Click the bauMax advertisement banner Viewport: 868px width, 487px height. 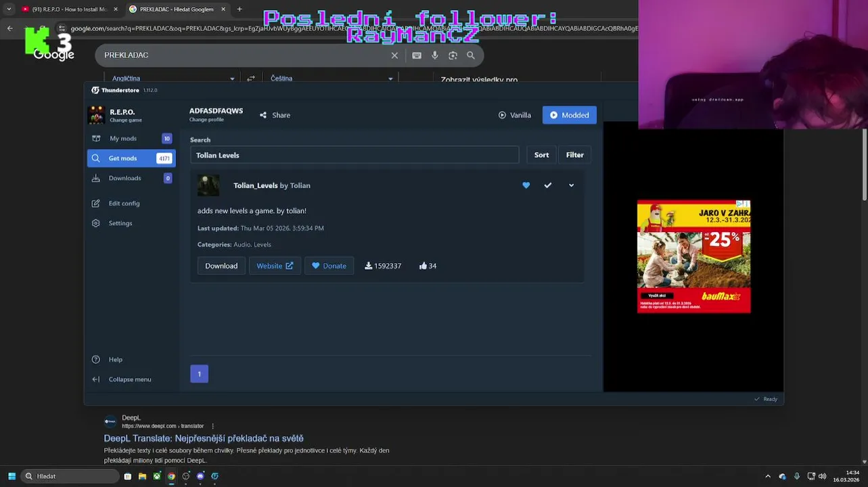(x=693, y=257)
